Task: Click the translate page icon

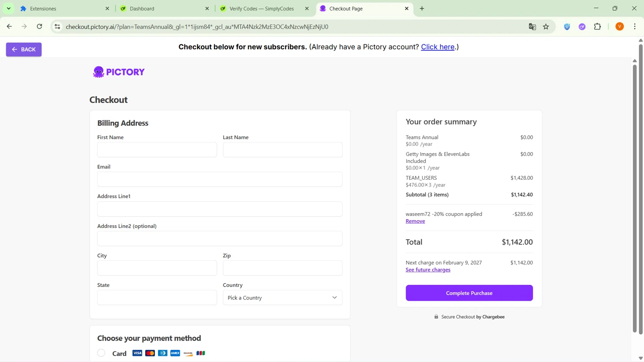Action: tap(532, 27)
